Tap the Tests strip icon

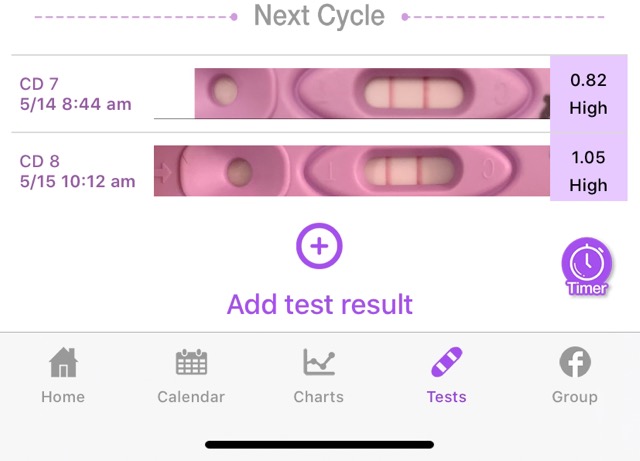446,362
